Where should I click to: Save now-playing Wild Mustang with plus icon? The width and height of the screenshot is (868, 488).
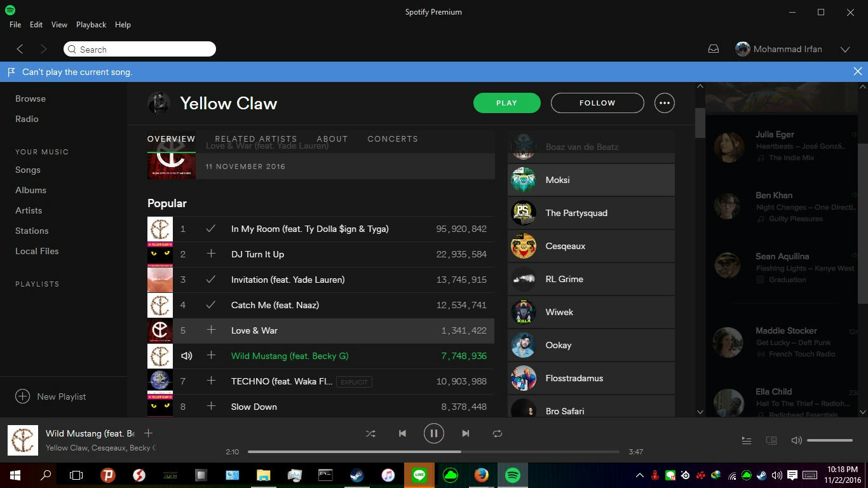pyautogui.click(x=148, y=433)
